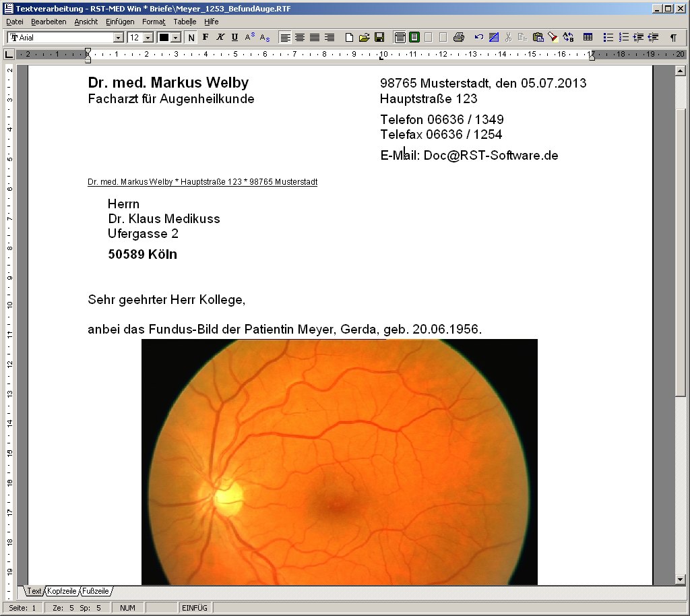The width and height of the screenshot is (690, 616).
Task: Undo the last action
Action: (479, 37)
